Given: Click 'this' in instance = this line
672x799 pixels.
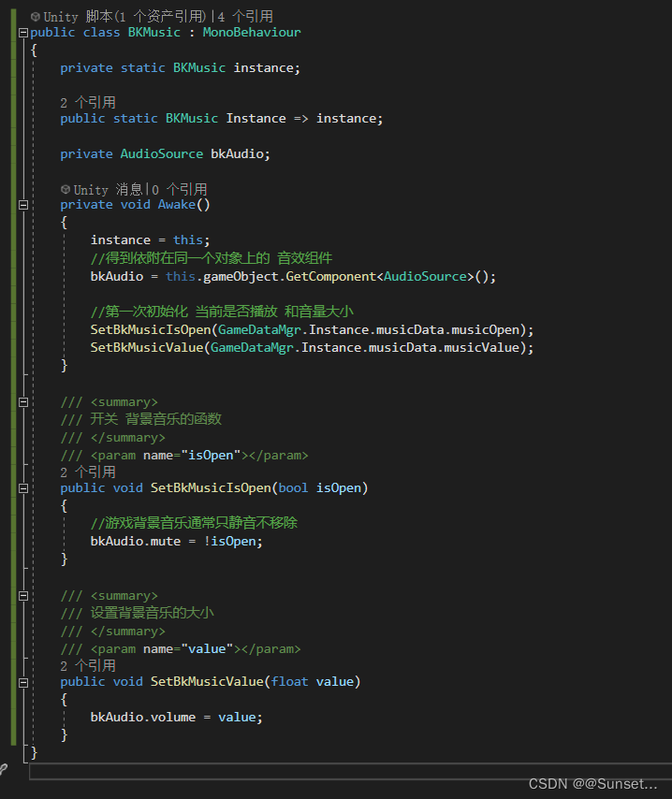Looking at the screenshot, I should pos(188,240).
